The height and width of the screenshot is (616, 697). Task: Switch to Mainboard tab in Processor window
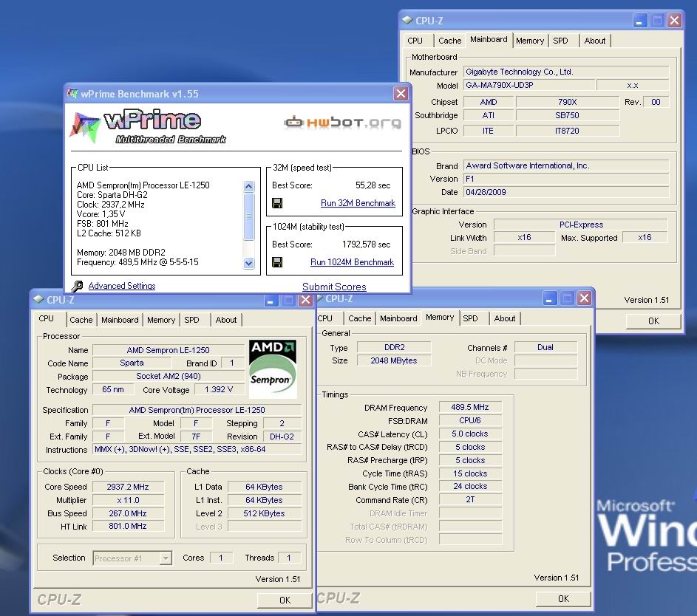120,320
